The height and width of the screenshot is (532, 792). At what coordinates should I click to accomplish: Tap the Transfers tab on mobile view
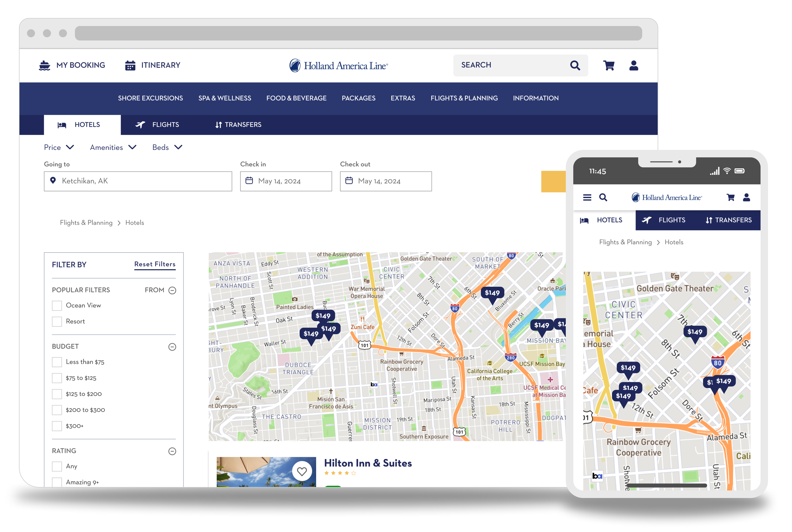point(728,220)
